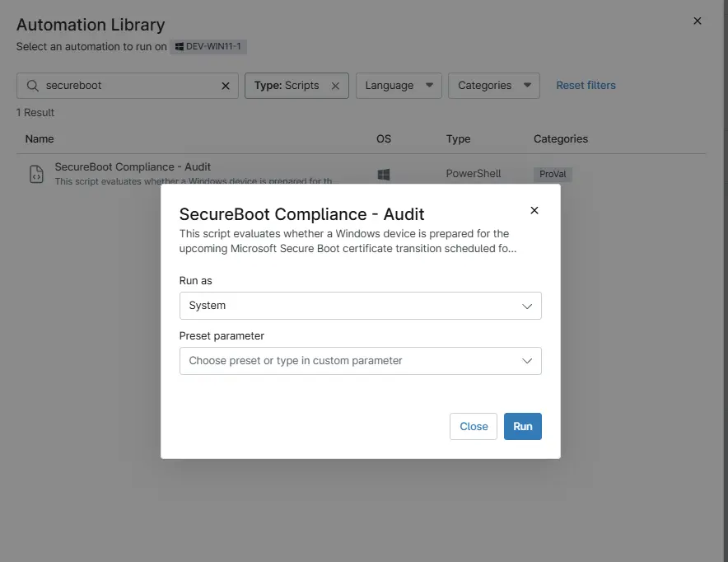Screen dimensions: 728x562
Task: Open the SecureBoot Compliance - Audit list entry
Action: pyautogui.click(x=133, y=166)
